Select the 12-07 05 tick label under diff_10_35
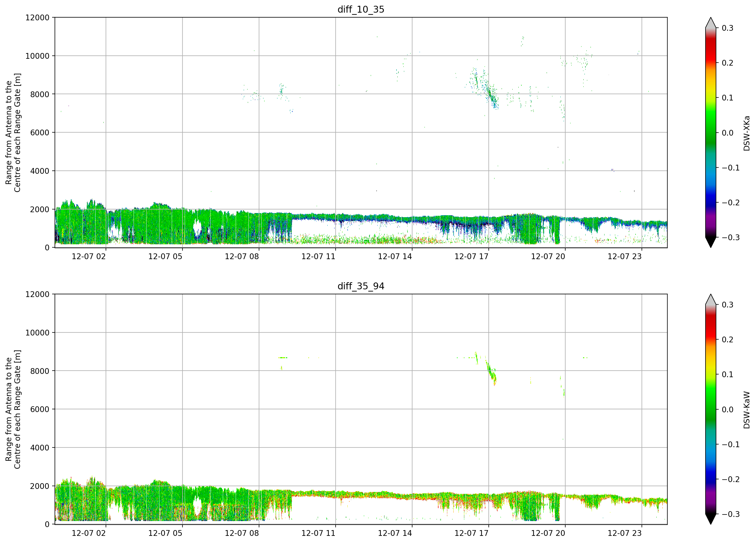The width and height of the screenshot is (756, 543). [x=165, y=256]
